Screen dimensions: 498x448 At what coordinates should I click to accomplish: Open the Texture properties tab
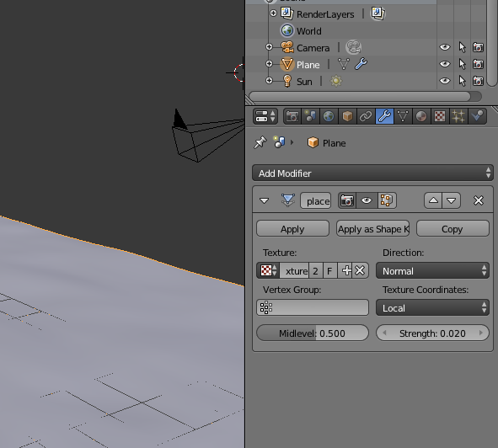pos(440,116)
